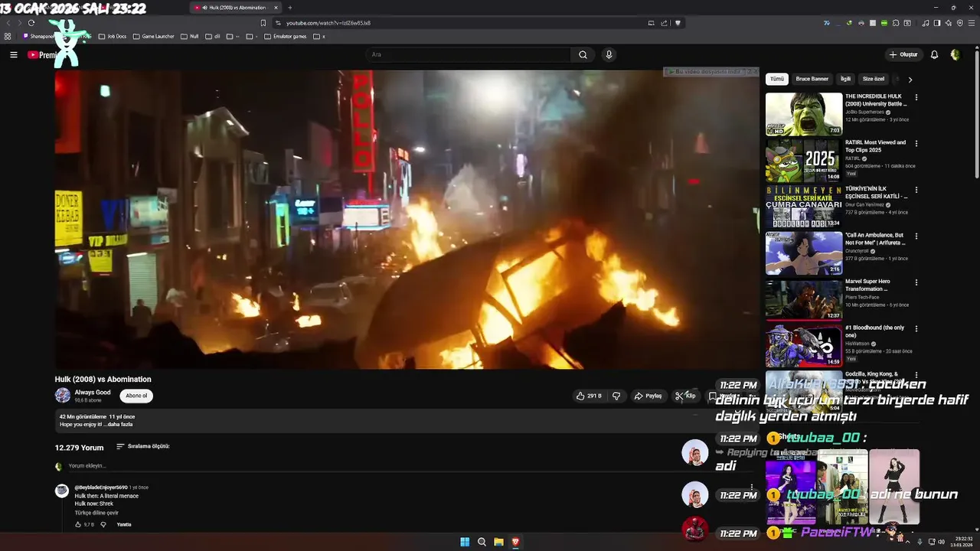The height and width of the screenshot is (551, 980).
Task: Start voice search with microphone icon
Action: click(609, 54)
